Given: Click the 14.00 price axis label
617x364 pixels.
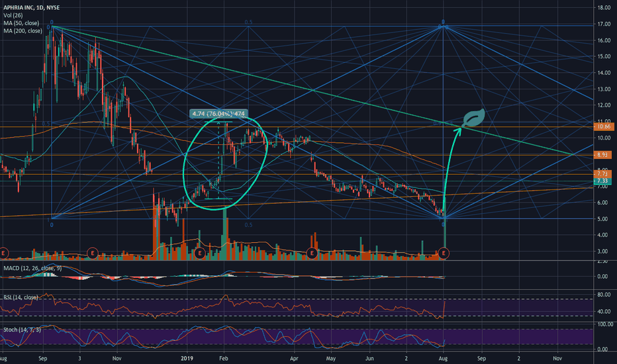Looking at the screenshot, I should point(604,73).
